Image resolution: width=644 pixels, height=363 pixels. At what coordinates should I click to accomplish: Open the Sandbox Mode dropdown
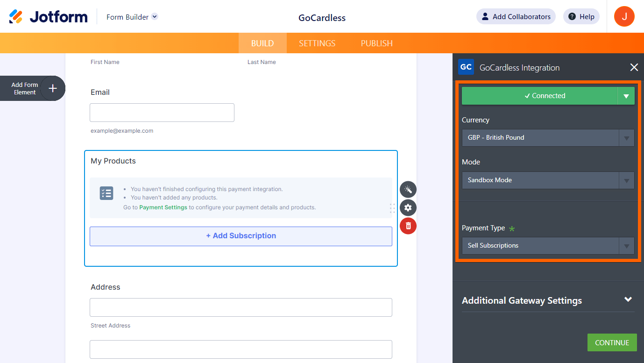[548, 180]
